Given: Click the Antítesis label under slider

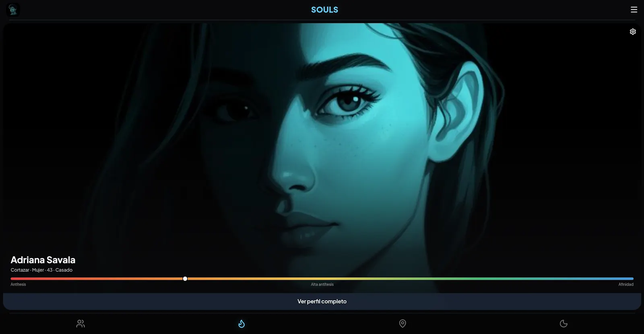Looking at the screenshot, I should (x=18, y=284).
